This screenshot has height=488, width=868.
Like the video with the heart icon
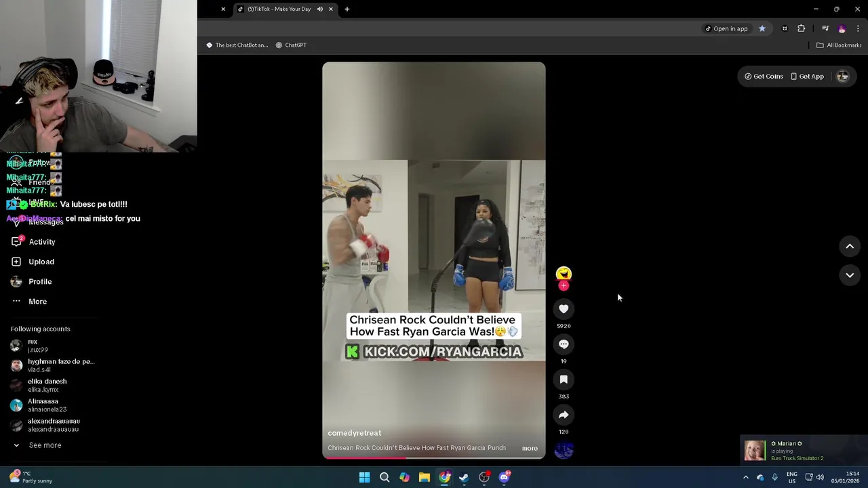tap(564, 309)
